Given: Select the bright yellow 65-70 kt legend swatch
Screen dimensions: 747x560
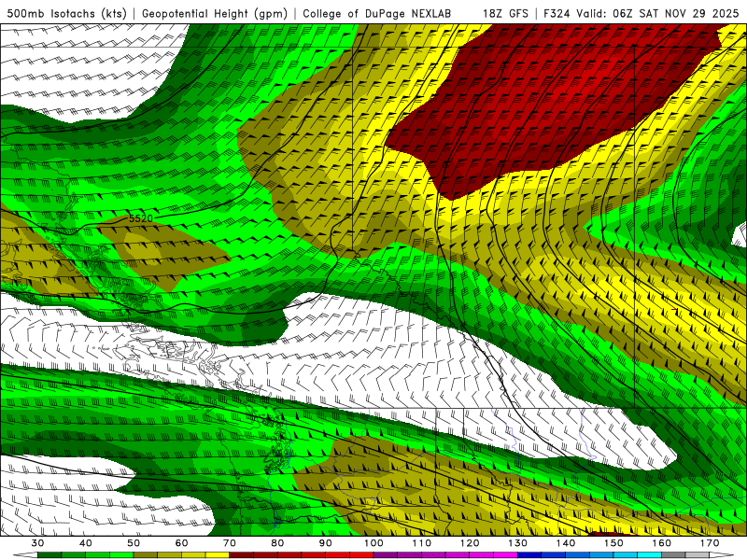Looking at the screenshot, I should pyautogui.click(x=218, y=554).
